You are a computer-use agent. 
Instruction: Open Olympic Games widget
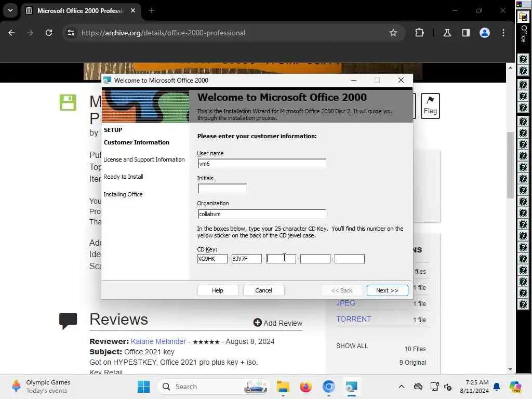tap(41, 387)
